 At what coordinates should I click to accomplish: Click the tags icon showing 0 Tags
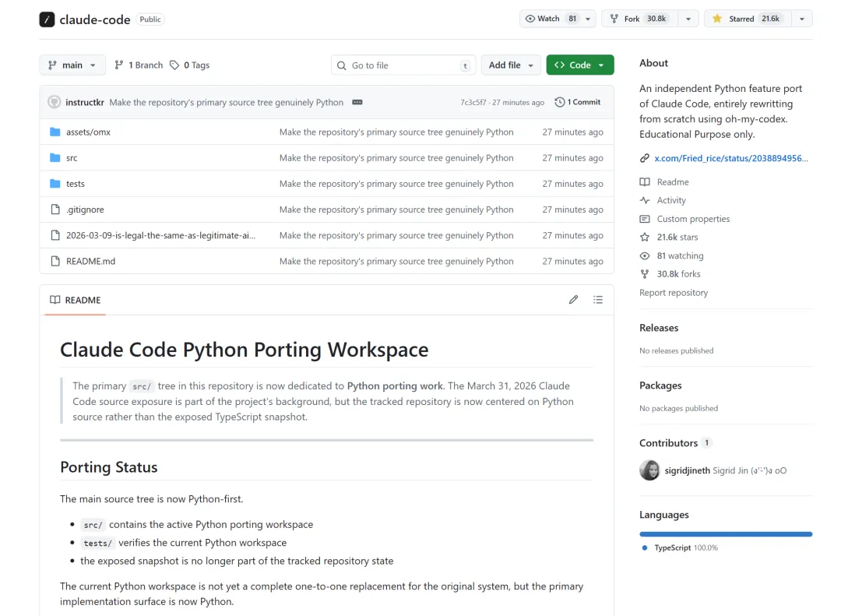(174, 65)
